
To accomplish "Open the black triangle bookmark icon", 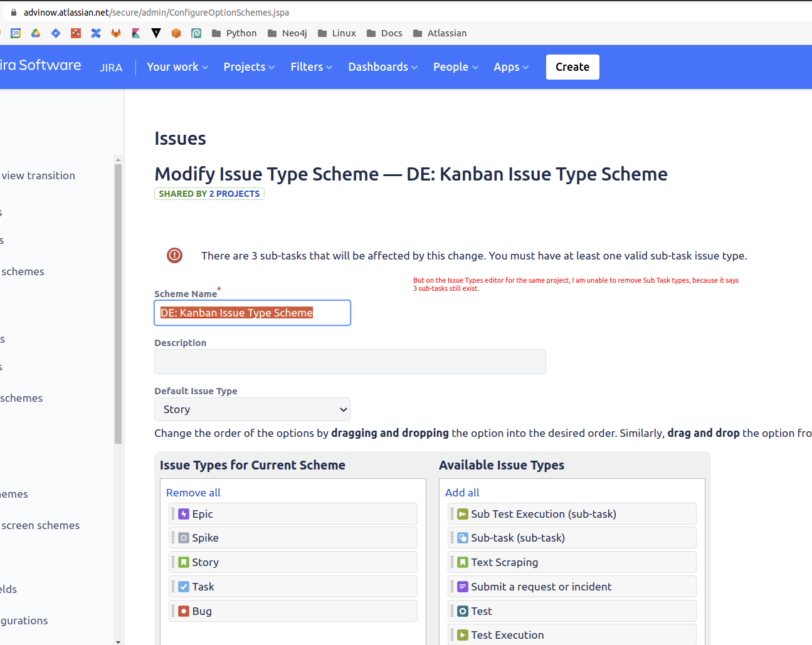I will (156, 33).
